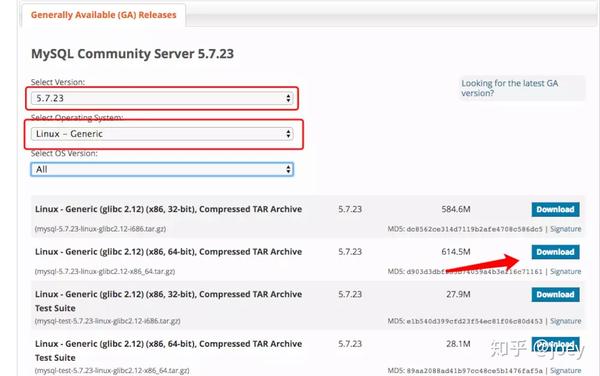Open Signature link for 28.1M Test Suite
600x376 pixels.
(566, 371)
